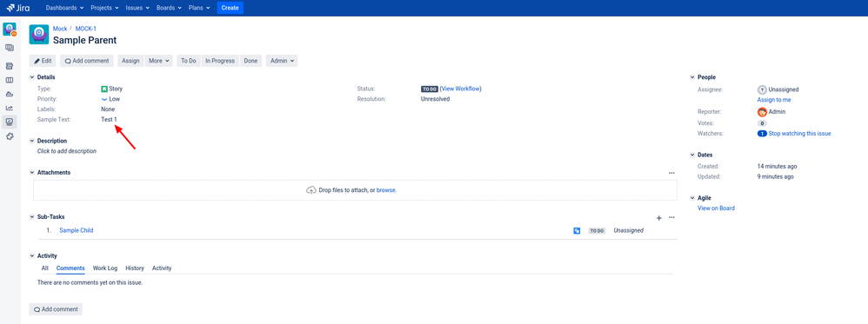Collapse the Activity section
This screenshot has height=324, width=868.
[x=32, y=256]
